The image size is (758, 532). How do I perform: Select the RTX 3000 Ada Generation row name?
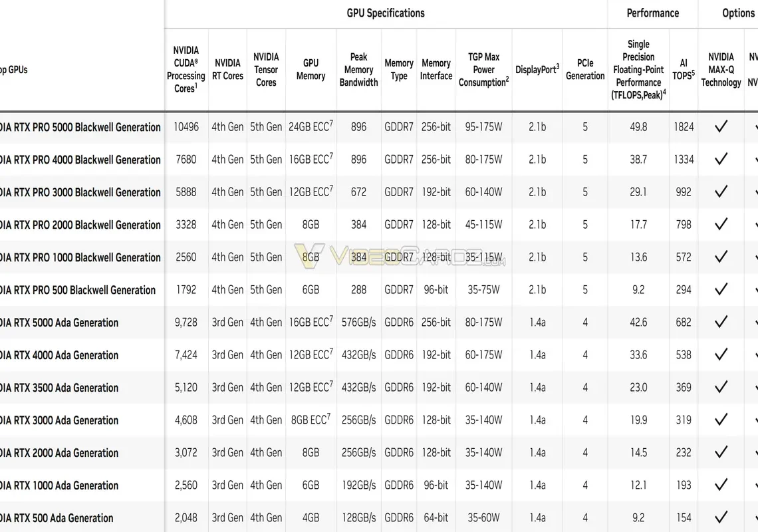click(59, 420)
